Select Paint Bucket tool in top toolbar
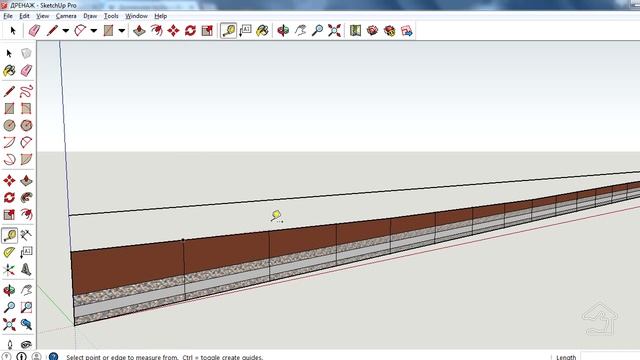This screenshot has width=640, height=360. (262, 31)
